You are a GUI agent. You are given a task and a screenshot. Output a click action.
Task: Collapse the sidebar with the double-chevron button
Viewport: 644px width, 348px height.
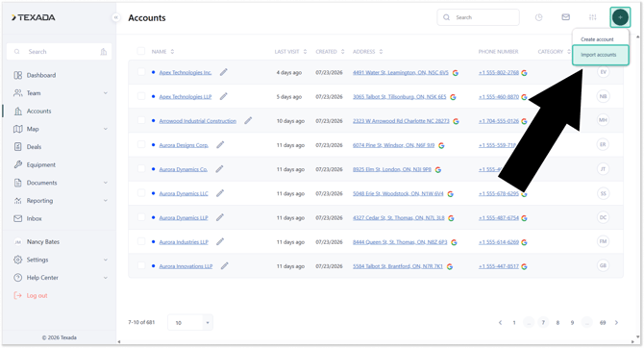coord(115,17)
